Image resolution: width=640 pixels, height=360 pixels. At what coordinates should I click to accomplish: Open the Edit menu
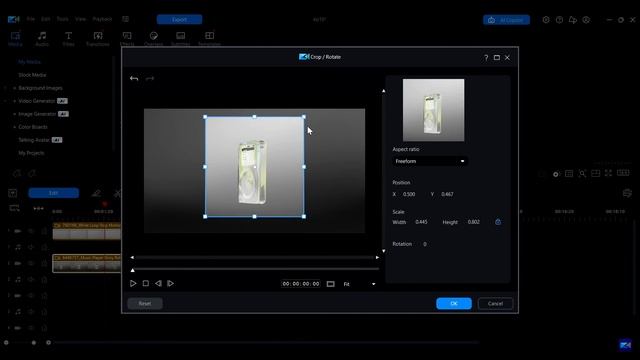coord(45,19)
